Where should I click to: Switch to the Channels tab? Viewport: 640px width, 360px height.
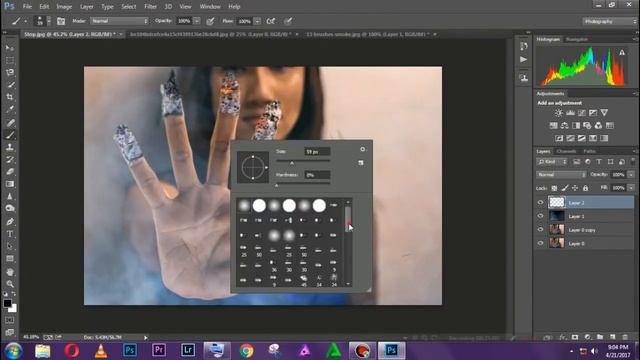[x=567, y=151]
